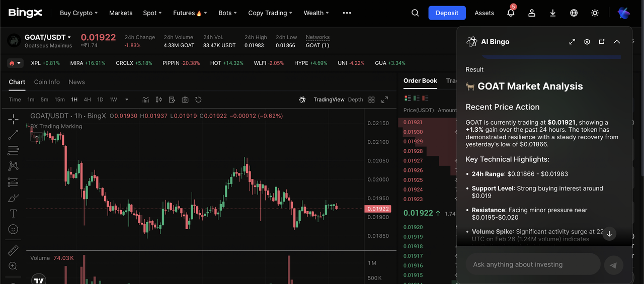
Task: Focus the 'Ask anything about investing' field
Action: point(532,264)
